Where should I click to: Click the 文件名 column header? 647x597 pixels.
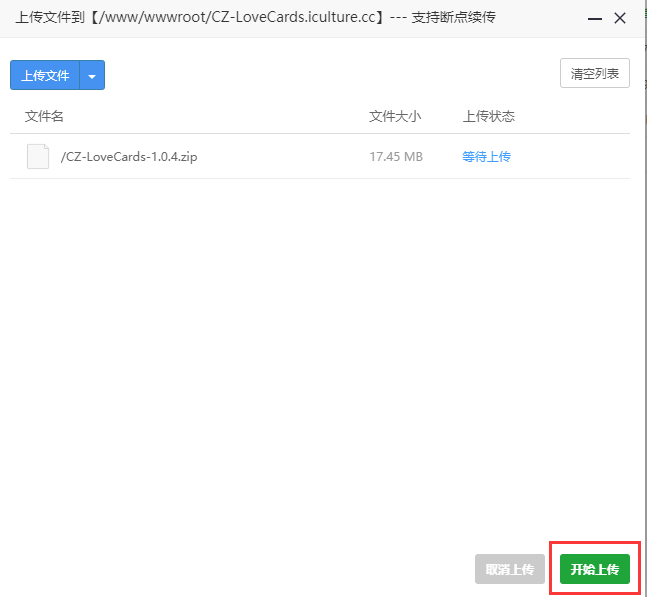click(44, 116)
